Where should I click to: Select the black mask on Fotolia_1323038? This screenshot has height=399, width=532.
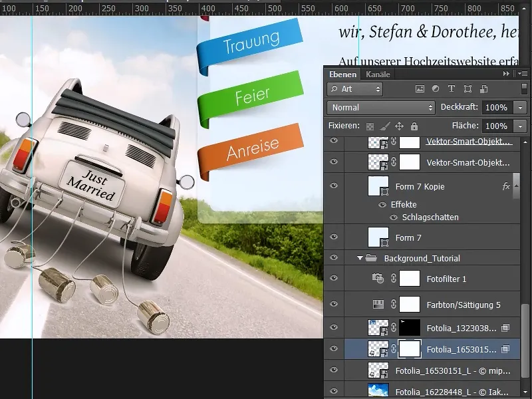coord(410,328)
